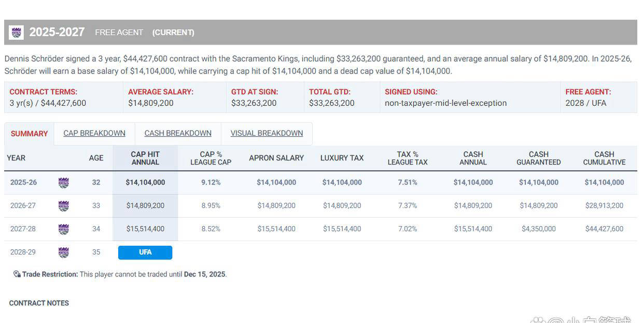This screenshot has width=644, height=323.
Task: Switch to the Cap Breakdown tab
Action: 94,133
